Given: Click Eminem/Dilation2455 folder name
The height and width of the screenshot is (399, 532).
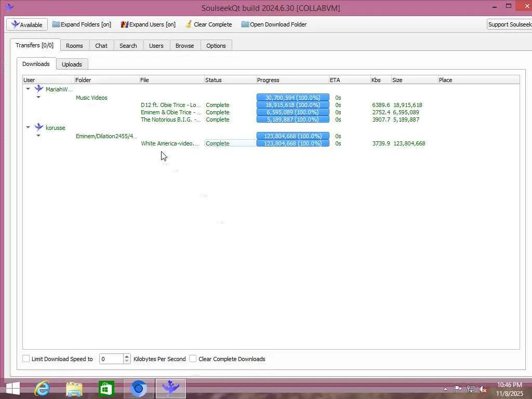Looking at the screenshot, I should click(107, 136).
